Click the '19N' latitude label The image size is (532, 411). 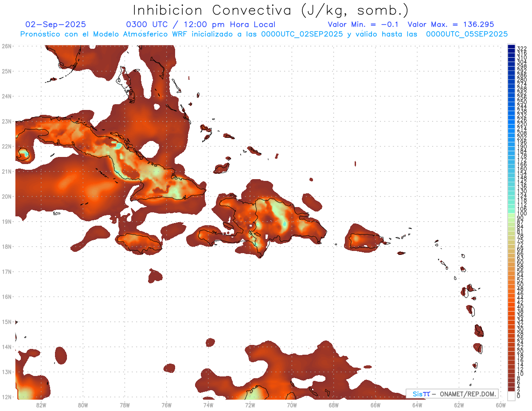[x=6, y=221]
